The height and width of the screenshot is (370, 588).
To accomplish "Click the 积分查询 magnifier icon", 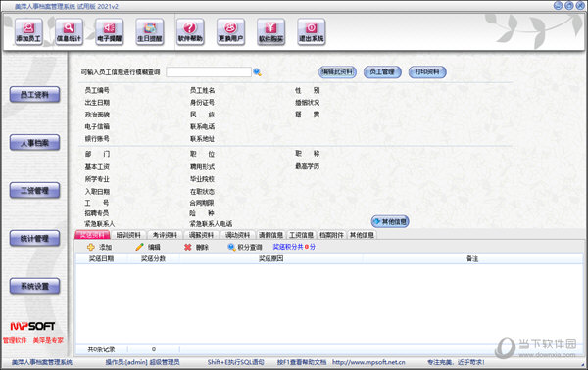I will 231,248.
